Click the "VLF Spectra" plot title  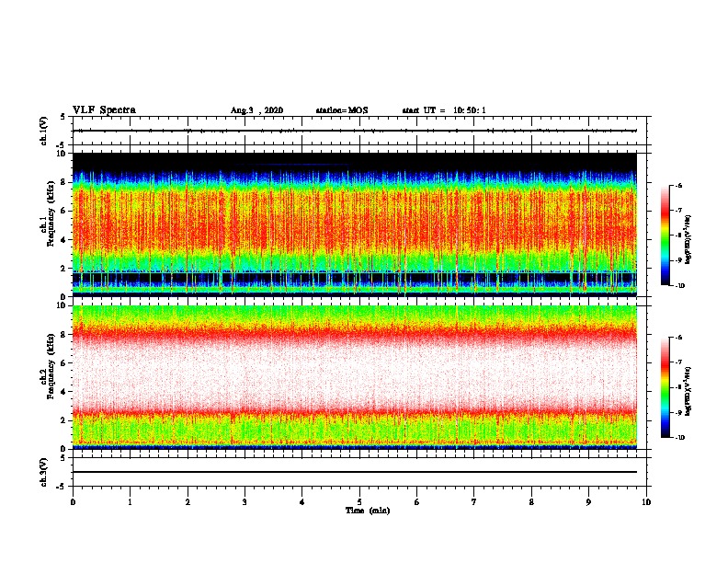(104, 110)
